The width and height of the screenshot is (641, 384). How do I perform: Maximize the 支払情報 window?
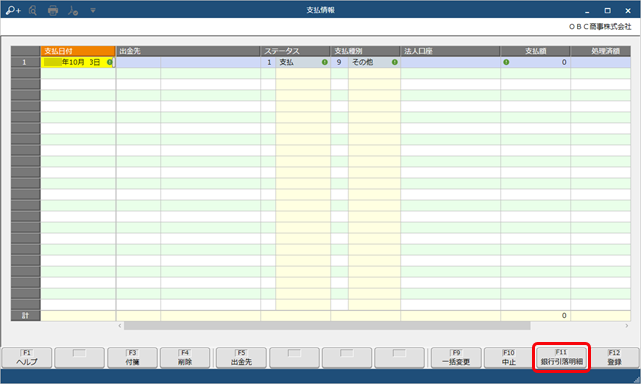607,11
